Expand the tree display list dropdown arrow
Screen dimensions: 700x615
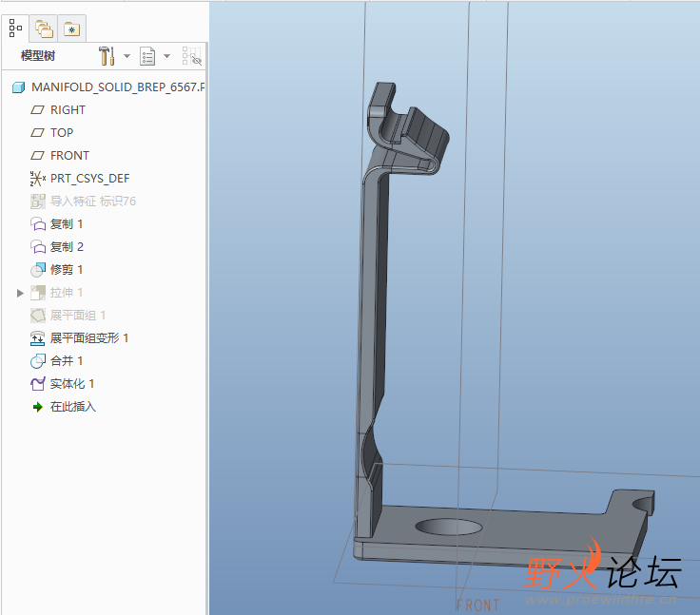click(167, 56)
